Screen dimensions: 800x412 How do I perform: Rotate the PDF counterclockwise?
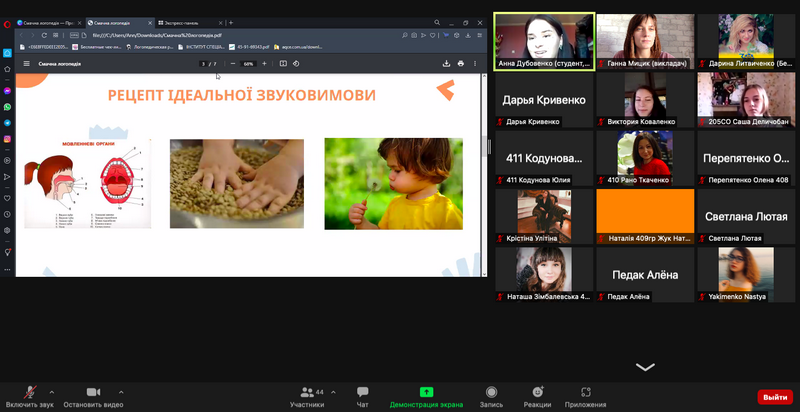(295, 64)
